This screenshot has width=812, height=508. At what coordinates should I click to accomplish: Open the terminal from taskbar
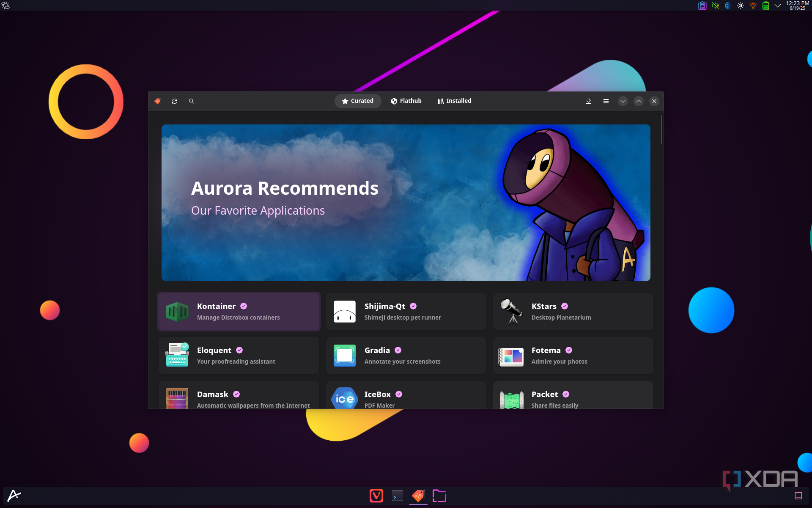coord(397,496)
